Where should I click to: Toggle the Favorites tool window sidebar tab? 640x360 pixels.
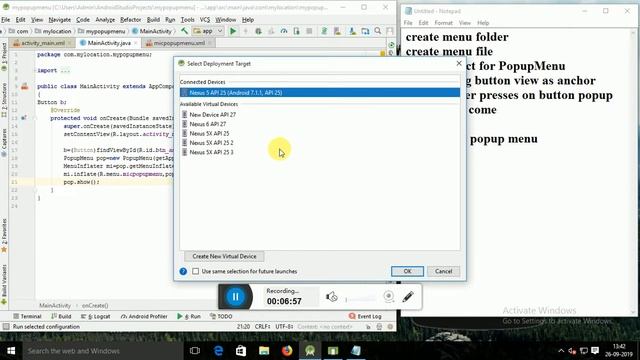[4, 236]
